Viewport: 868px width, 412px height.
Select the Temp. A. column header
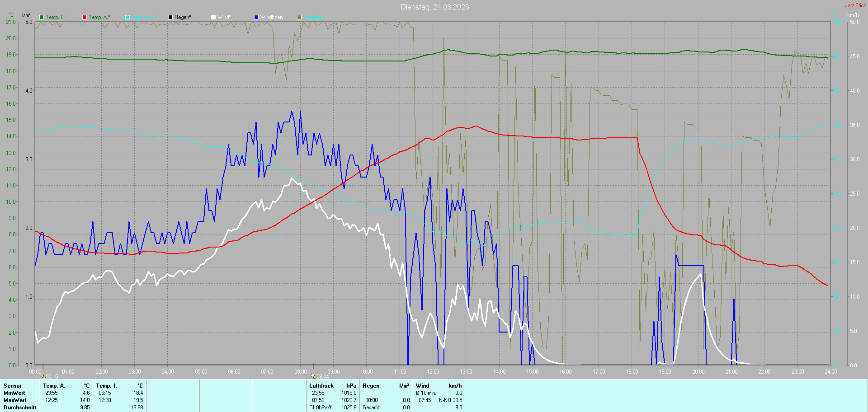click(54, 386)
